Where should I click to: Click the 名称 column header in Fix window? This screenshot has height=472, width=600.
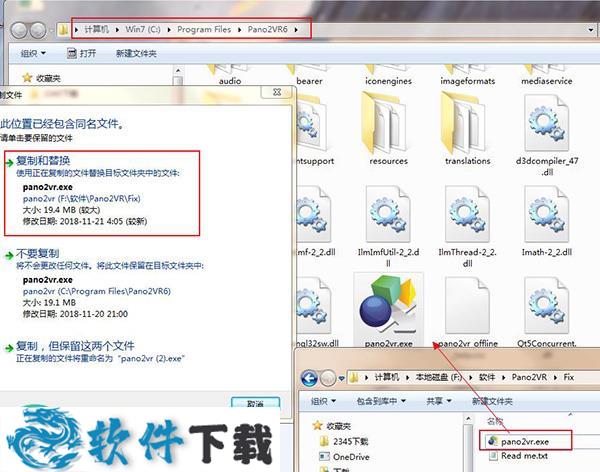pyautogui.click(x=495, y=421)
